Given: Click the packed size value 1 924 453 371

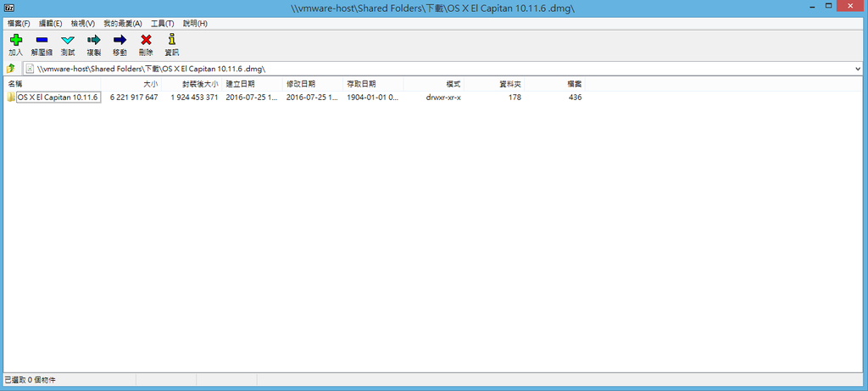Looking at the screenshot, I should (x=194, y=98).
